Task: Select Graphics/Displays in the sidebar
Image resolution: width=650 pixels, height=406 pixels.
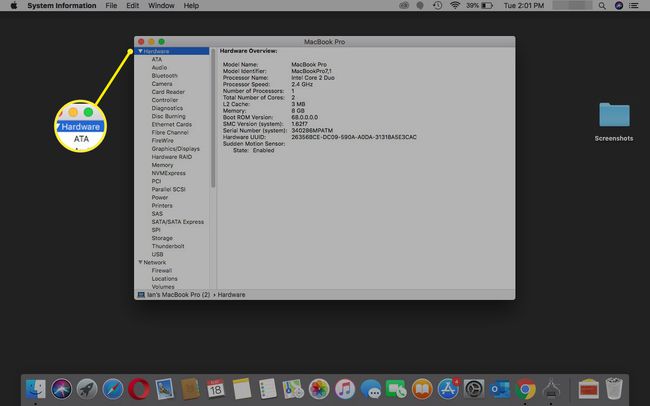Action: point(175,148)
